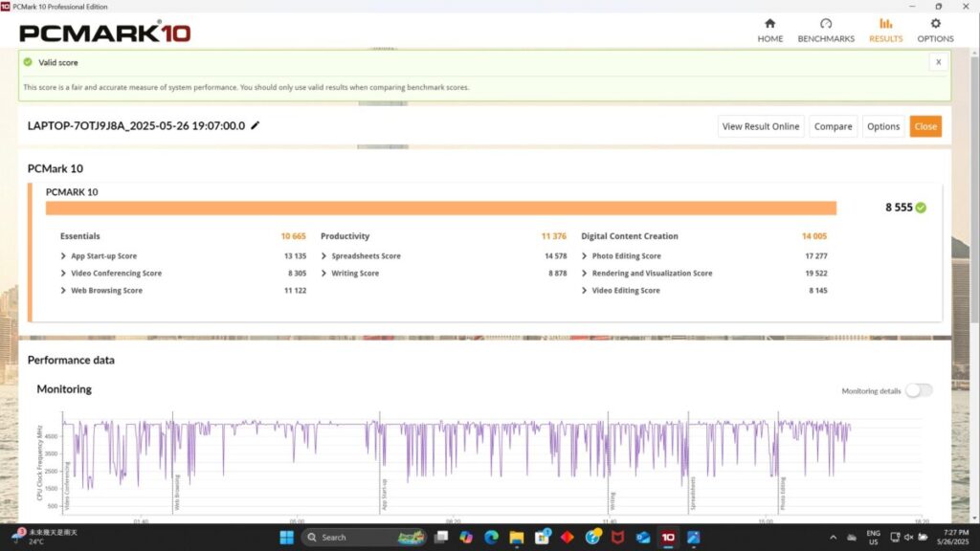This screenshot has height=551, width=980.
Task: Open McAfee from the taskbar
Action: (617, 538)
